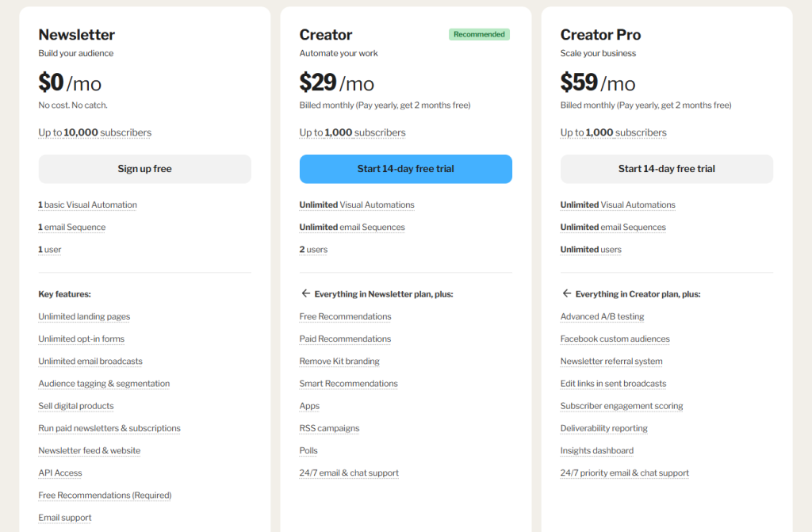Select Remove Kit branding feature
Viewport: 812px width, 532px height.
pyautogui.click(x=339, y=361)
